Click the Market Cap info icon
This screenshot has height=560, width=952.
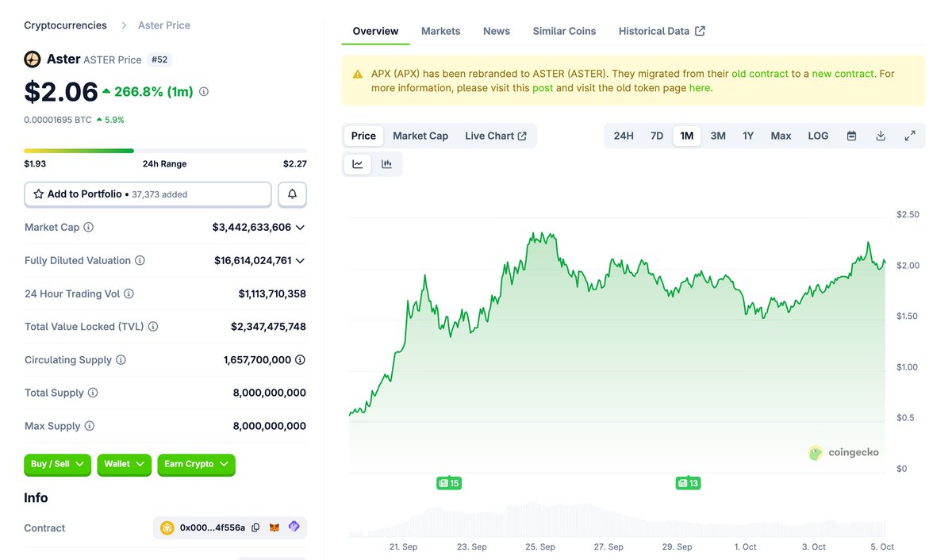tap(89, 228)
